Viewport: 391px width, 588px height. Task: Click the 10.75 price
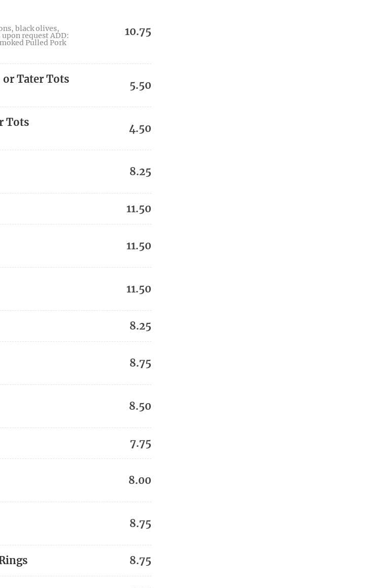coord(138,31)
